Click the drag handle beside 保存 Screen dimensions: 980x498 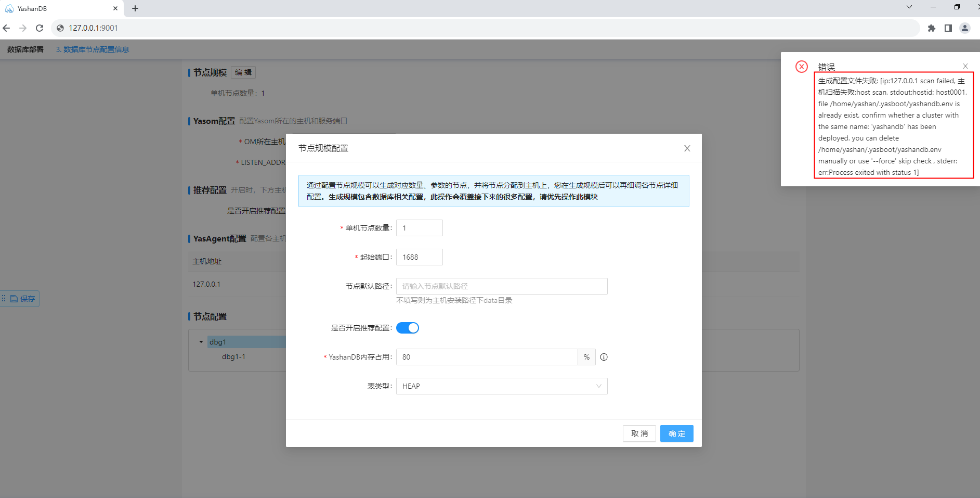tap(4, 298)
